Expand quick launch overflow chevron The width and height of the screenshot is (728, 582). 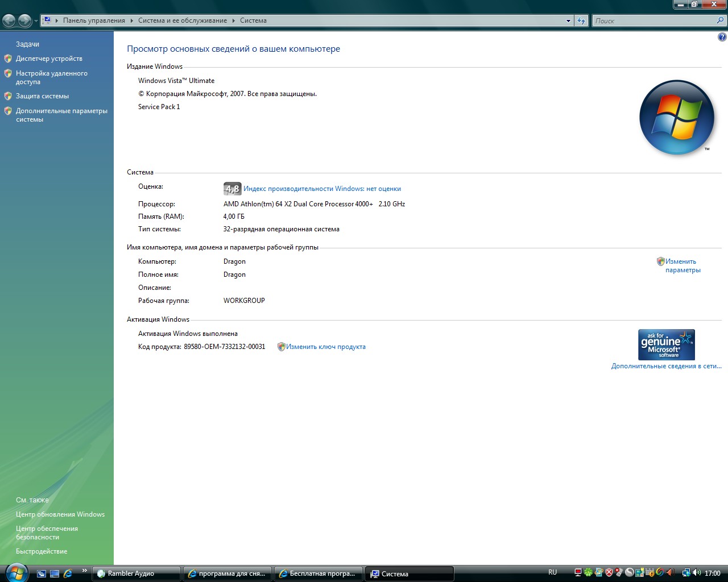85,571
